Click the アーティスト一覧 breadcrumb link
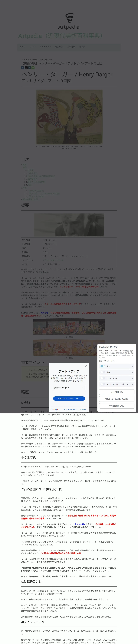This screenshot has width=138, height=644. (x=29, y=59)
